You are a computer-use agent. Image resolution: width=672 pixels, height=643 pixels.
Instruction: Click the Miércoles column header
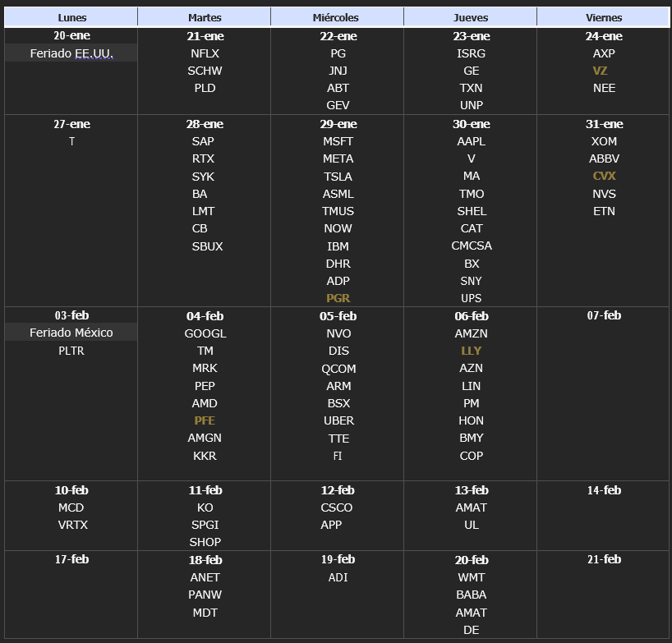click(338, 17)
